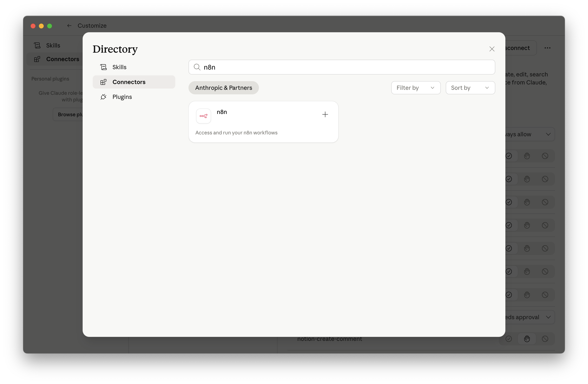
Task: Click the Browse plugins button
Action: (71, 114)
